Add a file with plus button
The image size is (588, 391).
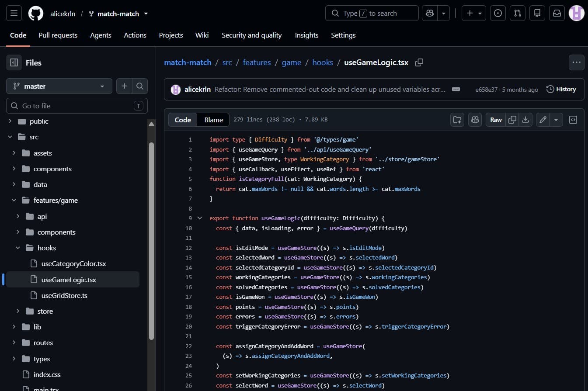click(x=124, y=86)
